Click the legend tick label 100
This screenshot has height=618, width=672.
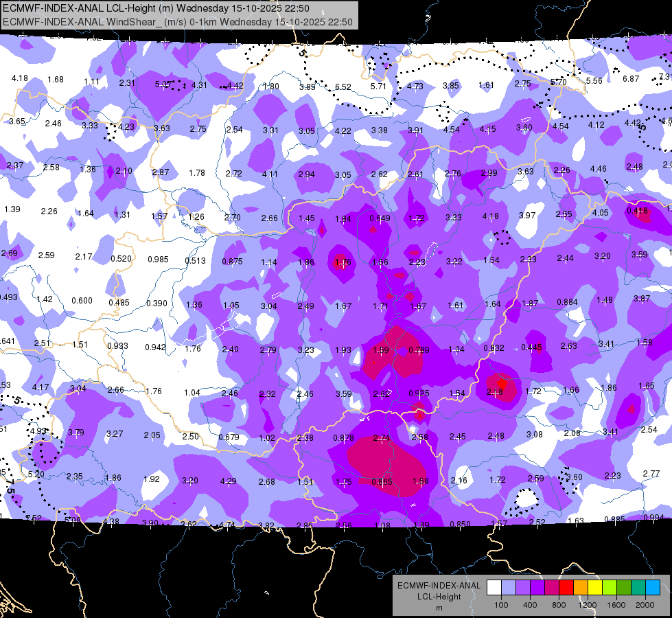(x=501, y=605)
